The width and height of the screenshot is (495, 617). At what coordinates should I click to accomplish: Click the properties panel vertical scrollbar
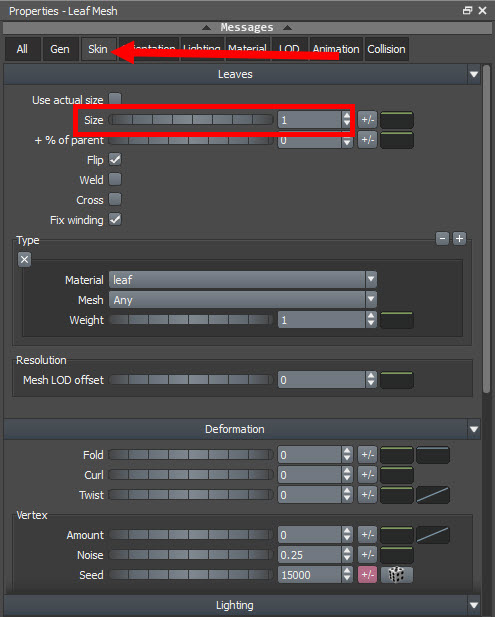tap(487, 228)
